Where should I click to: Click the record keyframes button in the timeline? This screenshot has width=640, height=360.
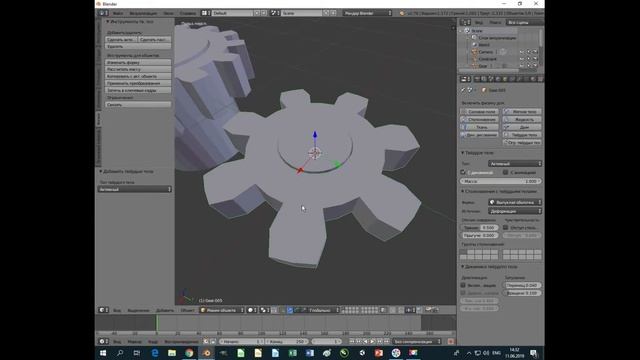point(451,341)
